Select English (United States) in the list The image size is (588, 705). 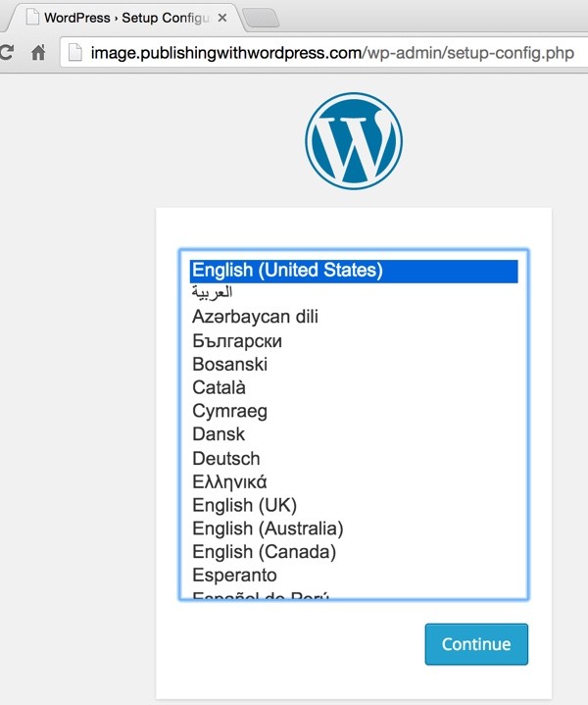tap(354, 271)
